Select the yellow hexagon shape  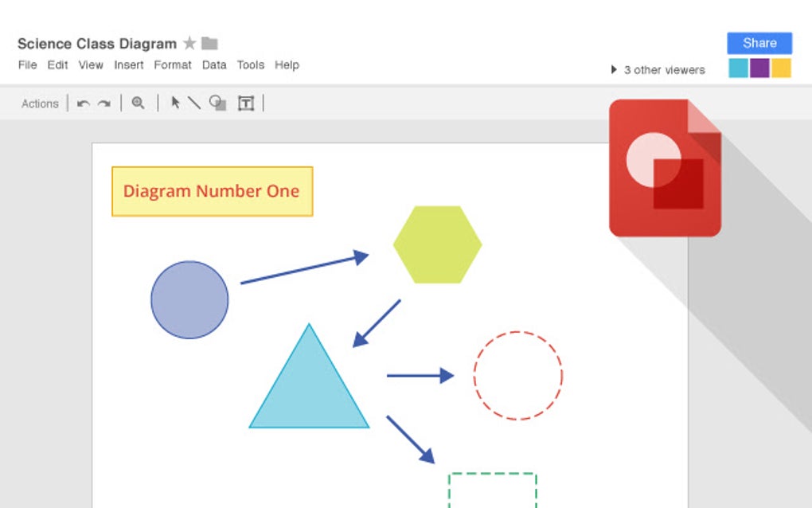coord(437,243)
